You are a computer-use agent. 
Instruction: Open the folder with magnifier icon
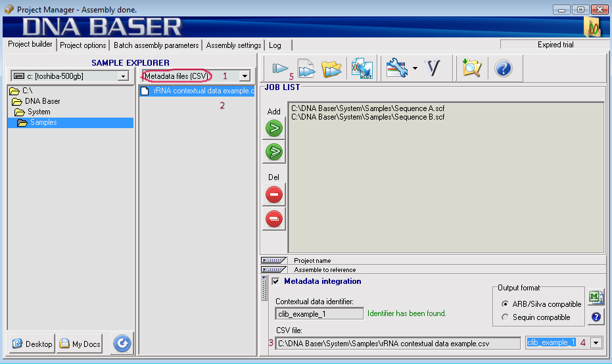471,68
